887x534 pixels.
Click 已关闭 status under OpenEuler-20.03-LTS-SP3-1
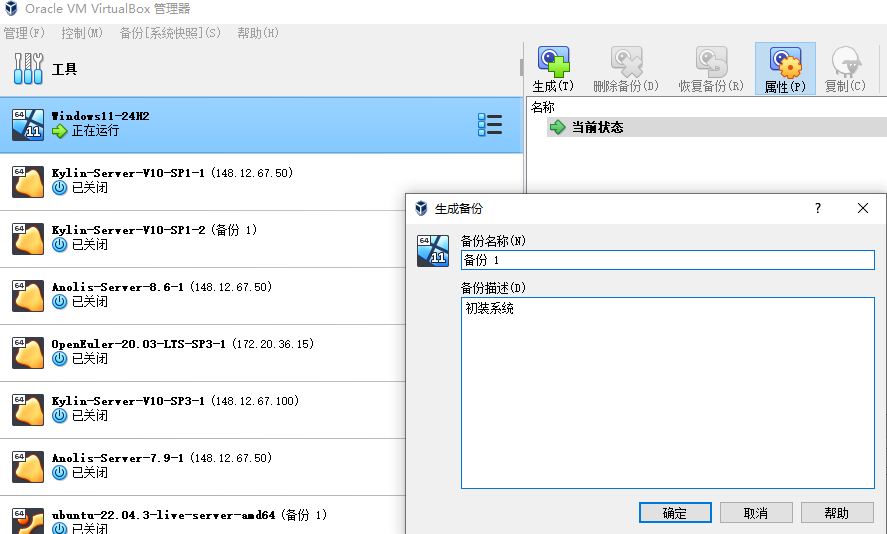click(90, 359)
